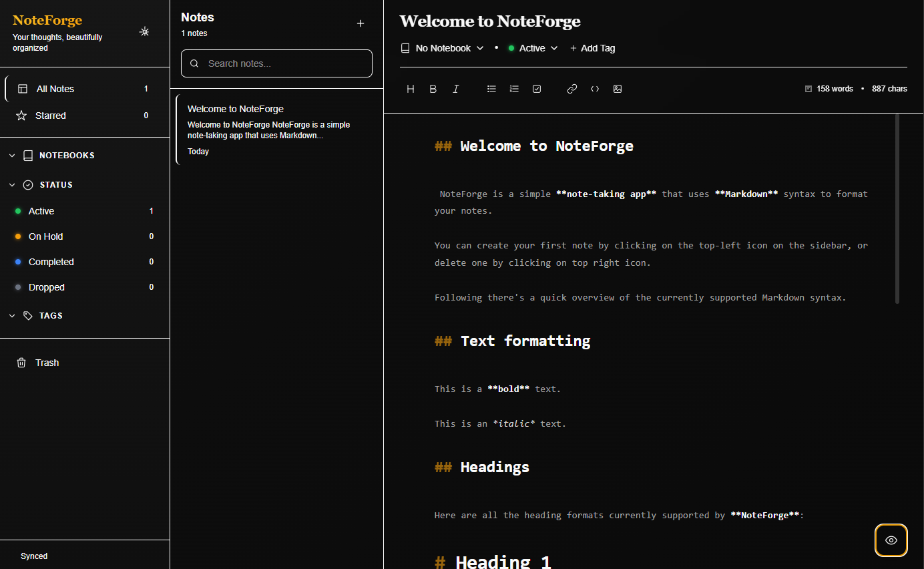
Task: Apply bold formatting from toolbar
Action: pos(433,89)
